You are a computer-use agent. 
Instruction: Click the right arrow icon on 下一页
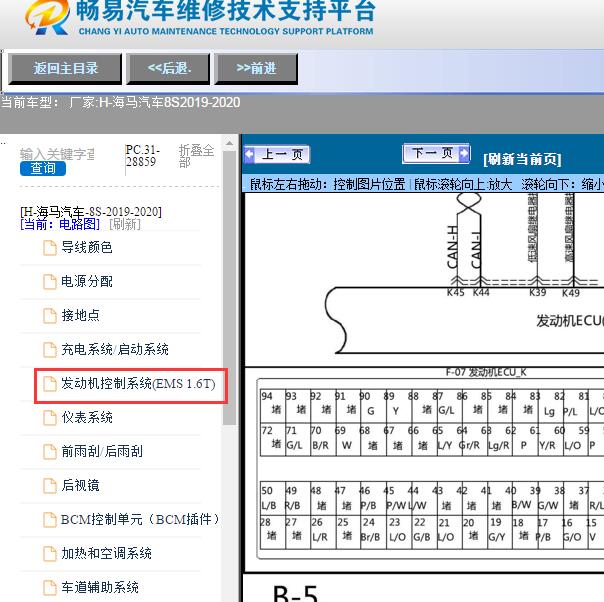[x=464, y=153]
